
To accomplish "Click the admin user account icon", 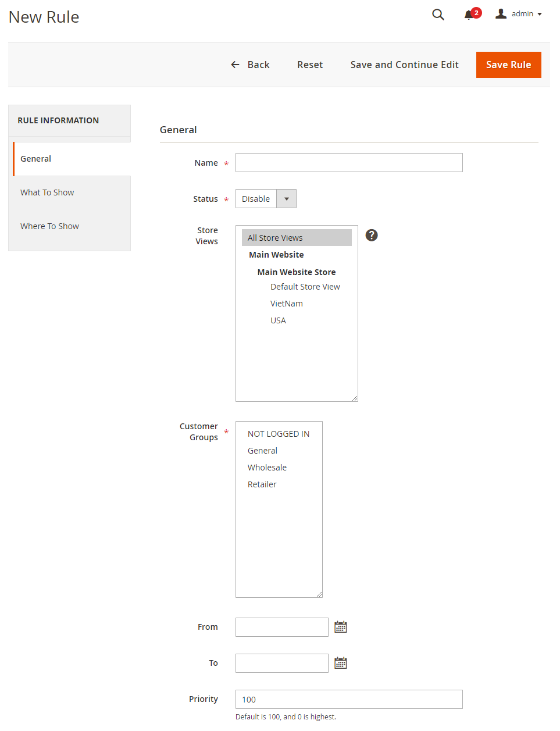I will (501, 14).
